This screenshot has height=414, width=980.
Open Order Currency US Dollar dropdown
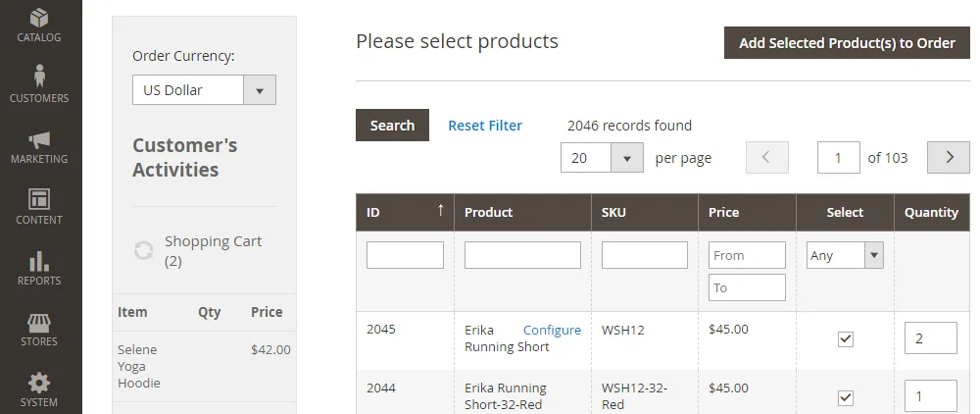tap(204, 90)
